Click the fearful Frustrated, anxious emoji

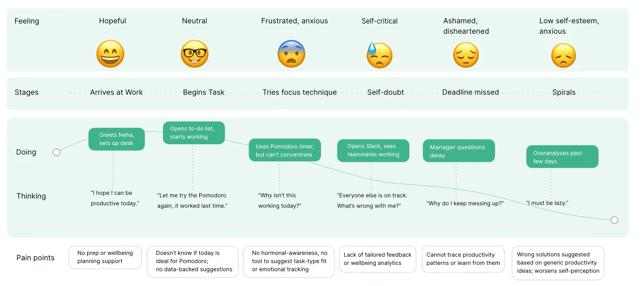[291, 54]
